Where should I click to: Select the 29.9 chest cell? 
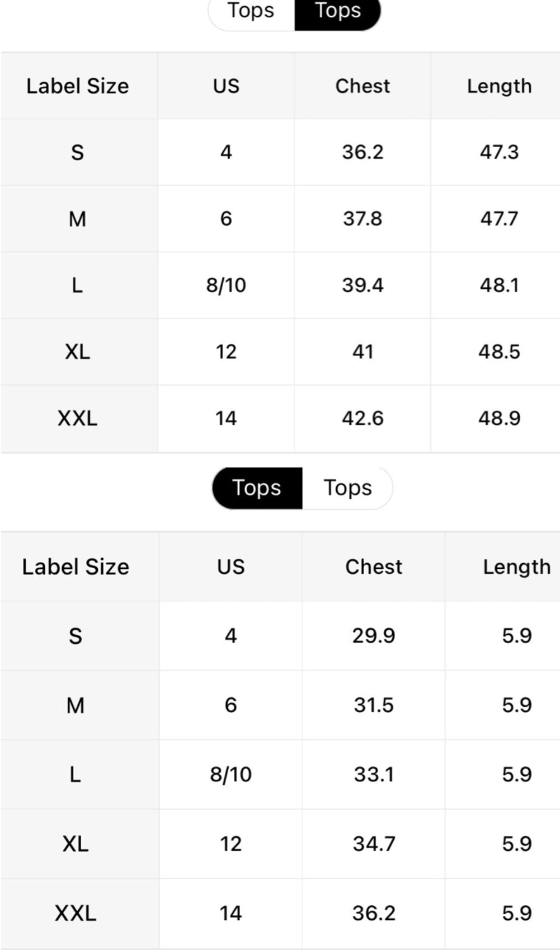click(x=374, y=636)
